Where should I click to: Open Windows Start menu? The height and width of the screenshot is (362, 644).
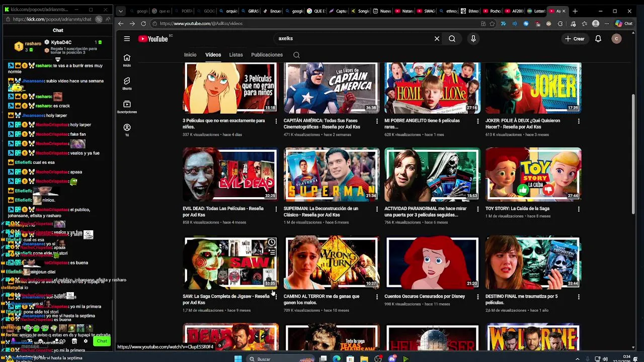(x=238, y=359)
